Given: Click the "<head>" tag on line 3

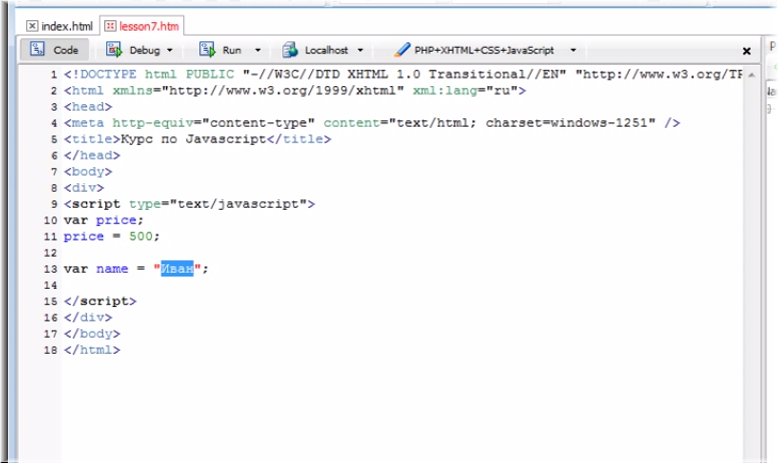Looking at the screenshot, I should pos(88,107).
